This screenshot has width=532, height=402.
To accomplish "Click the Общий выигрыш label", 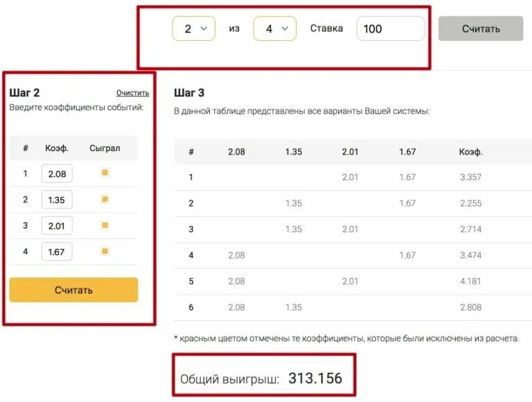I will 229,379.
